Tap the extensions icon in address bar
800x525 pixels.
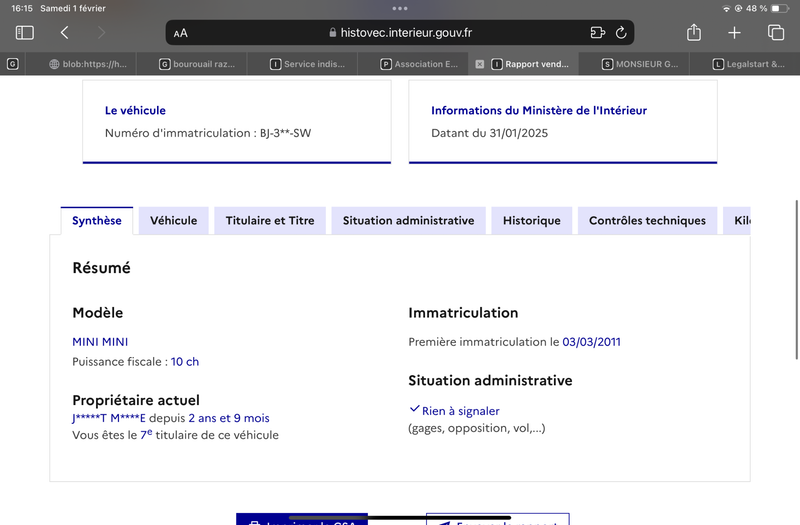click(597, 33)
